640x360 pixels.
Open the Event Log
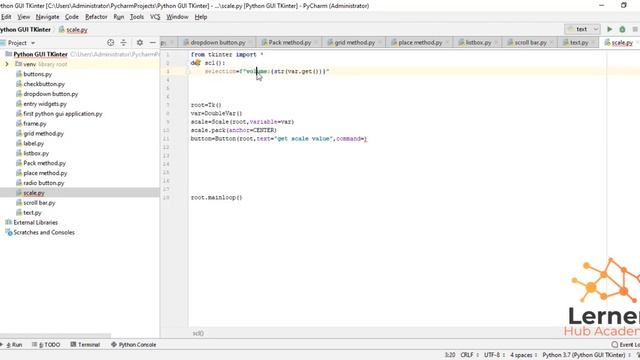(x=626, y=344)
